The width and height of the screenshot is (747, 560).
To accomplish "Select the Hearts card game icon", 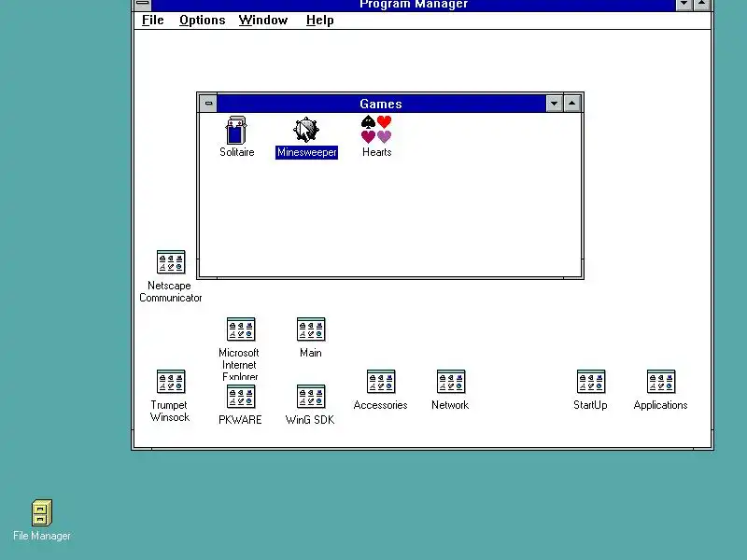I will pyautogui.click(x=376, y=130).
